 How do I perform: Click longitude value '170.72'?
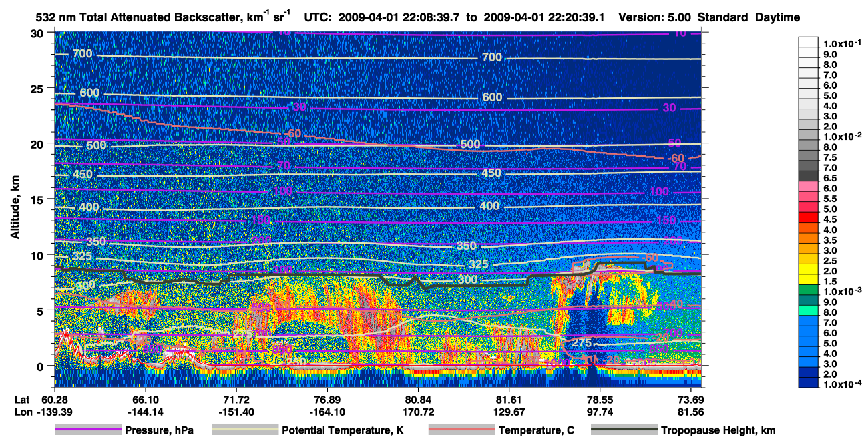coord(418,411)
